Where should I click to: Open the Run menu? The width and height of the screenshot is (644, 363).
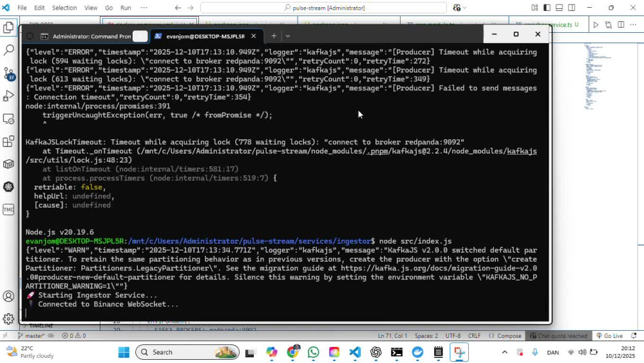tap(126, 8)
